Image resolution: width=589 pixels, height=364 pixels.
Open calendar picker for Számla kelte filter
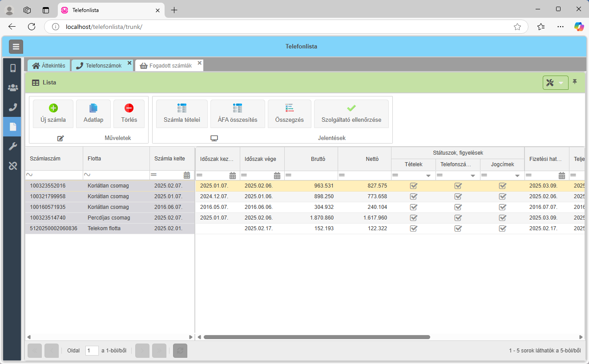pyautogui.click(x=187, y=175)
